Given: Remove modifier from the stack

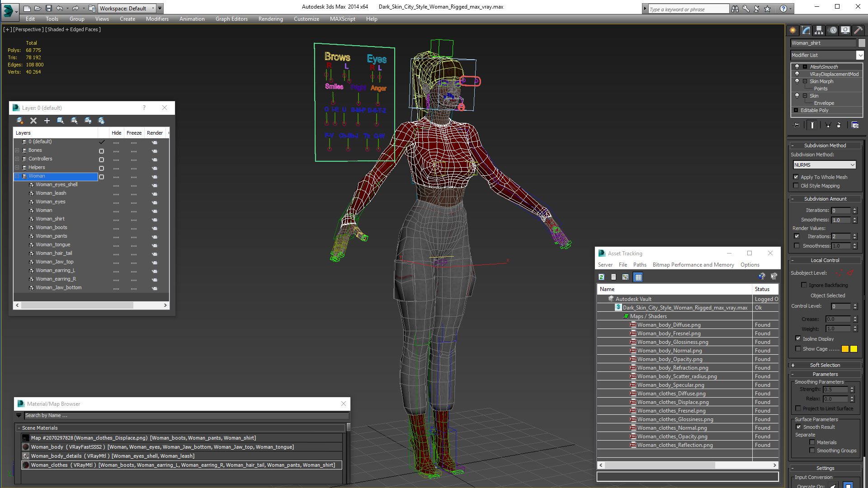Looking at the screenshot, I should pos(839,125).
